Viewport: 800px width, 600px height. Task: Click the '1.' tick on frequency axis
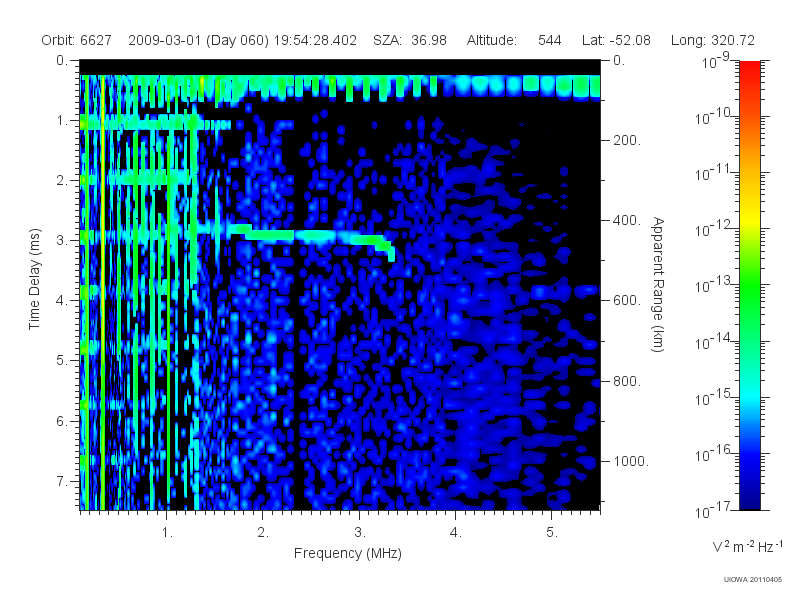click(x=167, y=533)
